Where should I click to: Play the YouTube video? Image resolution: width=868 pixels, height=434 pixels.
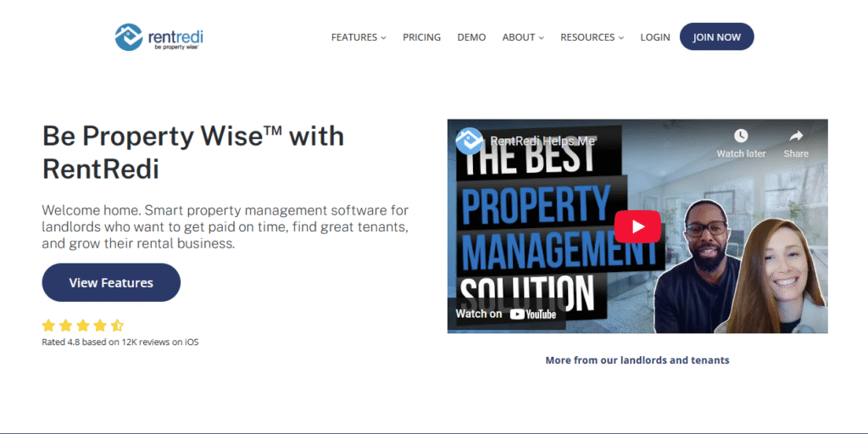coord(637,225)
